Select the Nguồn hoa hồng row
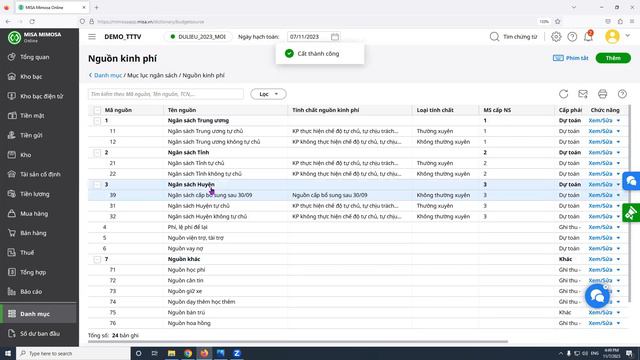Viewport: 640px width, 360px height. coord(359,323)
